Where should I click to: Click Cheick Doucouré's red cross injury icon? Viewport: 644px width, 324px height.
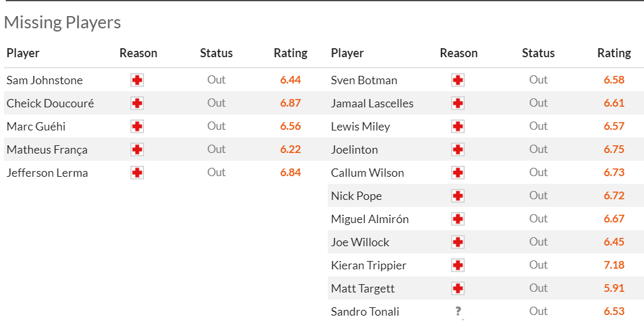coord(137,104)
